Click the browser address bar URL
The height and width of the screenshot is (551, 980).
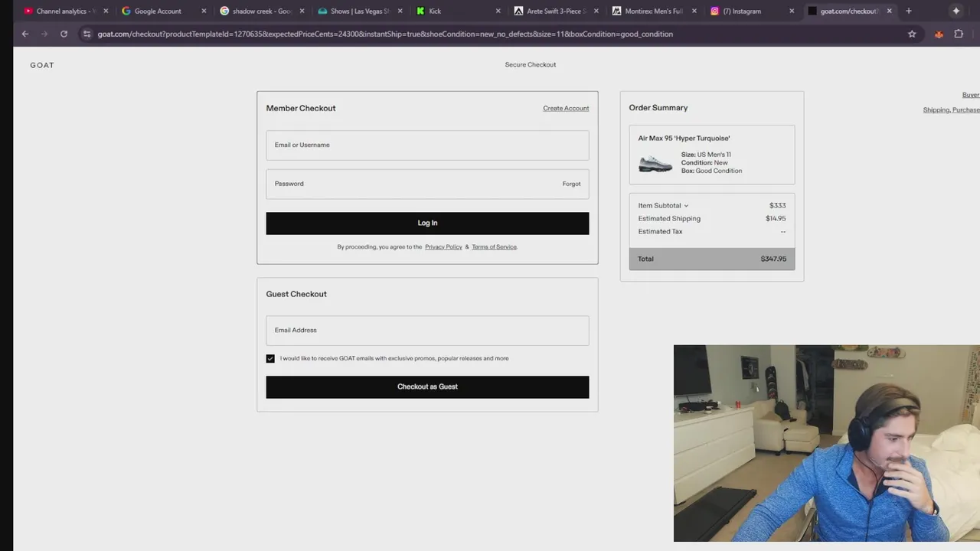point(385,34)
